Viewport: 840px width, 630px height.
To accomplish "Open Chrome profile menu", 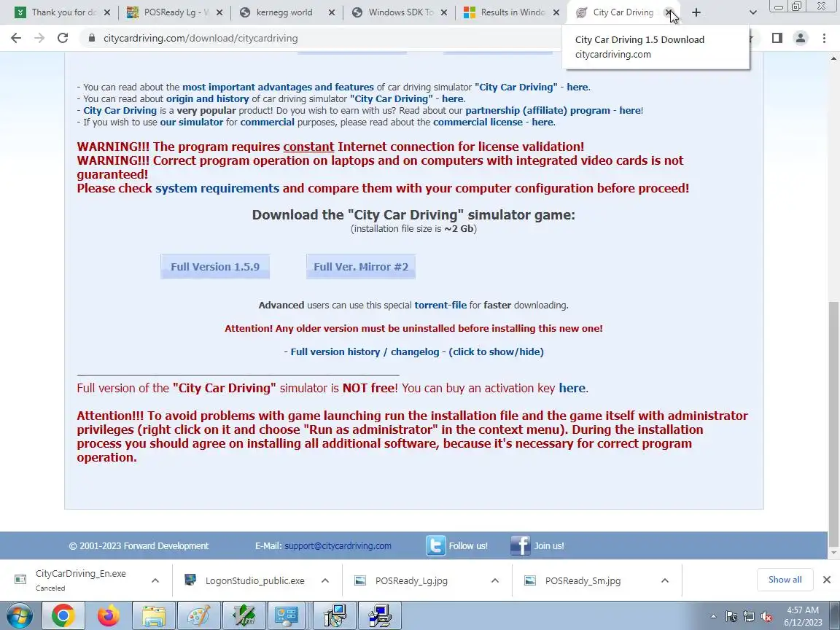I will pyautogui.click(x=801, y=38).
